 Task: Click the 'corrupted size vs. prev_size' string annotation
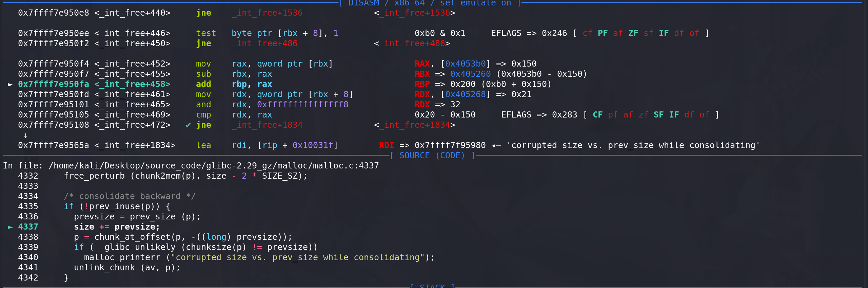coord(633,145)
